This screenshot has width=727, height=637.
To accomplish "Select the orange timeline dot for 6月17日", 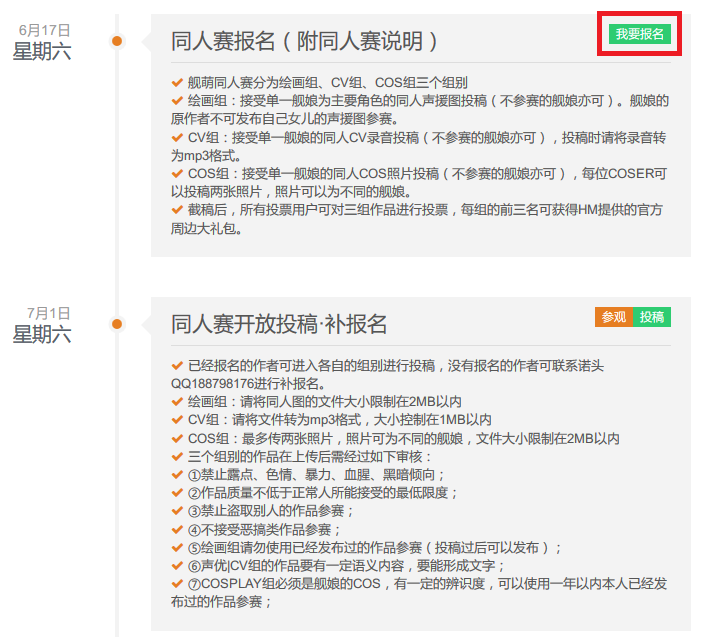I will 117,41.
